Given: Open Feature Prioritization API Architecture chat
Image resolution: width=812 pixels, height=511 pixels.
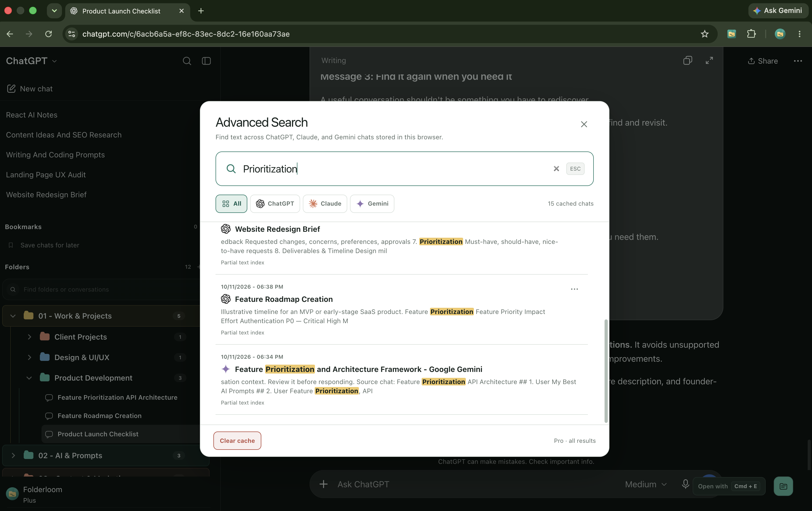Looking at the screenshot, I should pyautogui.click(x=117, y=398).
